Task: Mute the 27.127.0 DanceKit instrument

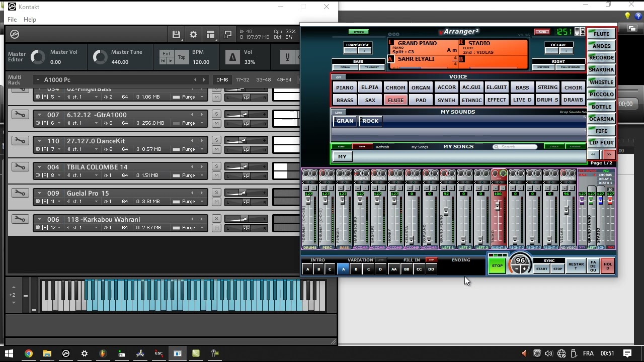Action: (216, 149)
